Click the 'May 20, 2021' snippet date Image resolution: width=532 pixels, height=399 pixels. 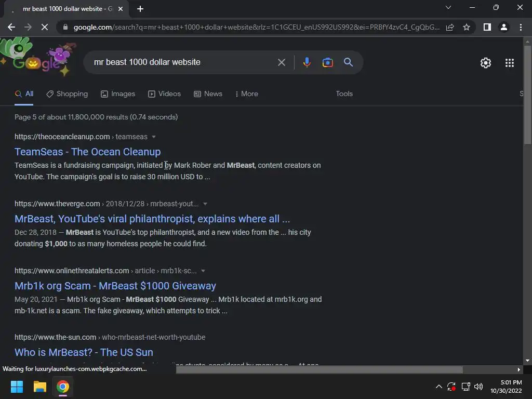(x=36, y=300)
